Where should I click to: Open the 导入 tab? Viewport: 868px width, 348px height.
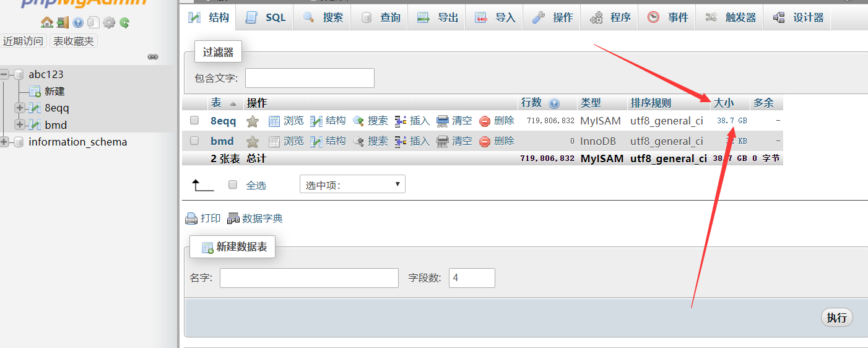point(495,17)
